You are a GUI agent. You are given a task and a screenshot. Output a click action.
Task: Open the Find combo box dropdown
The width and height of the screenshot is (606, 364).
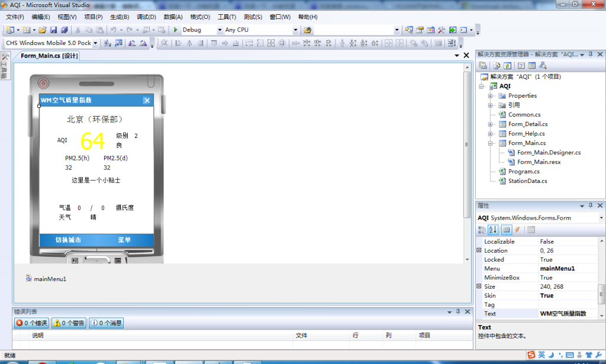click(397, 30)
